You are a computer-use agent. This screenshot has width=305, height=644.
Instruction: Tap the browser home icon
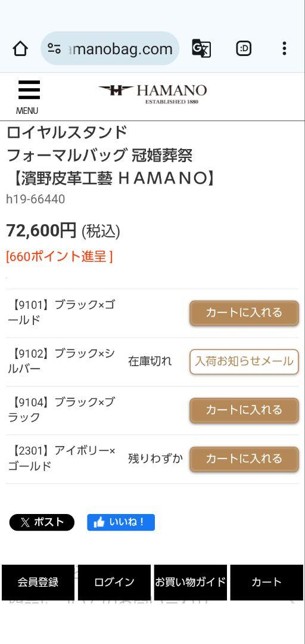pos(20,49)
